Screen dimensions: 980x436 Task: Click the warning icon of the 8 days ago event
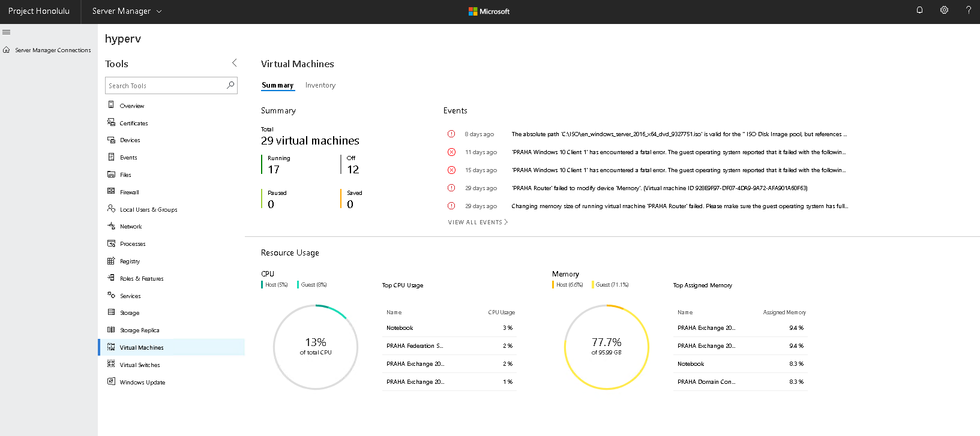click(451, 134)
